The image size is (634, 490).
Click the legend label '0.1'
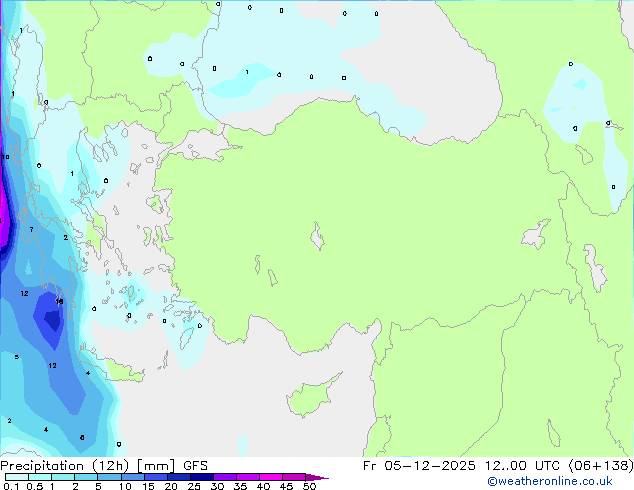(11, 486)
